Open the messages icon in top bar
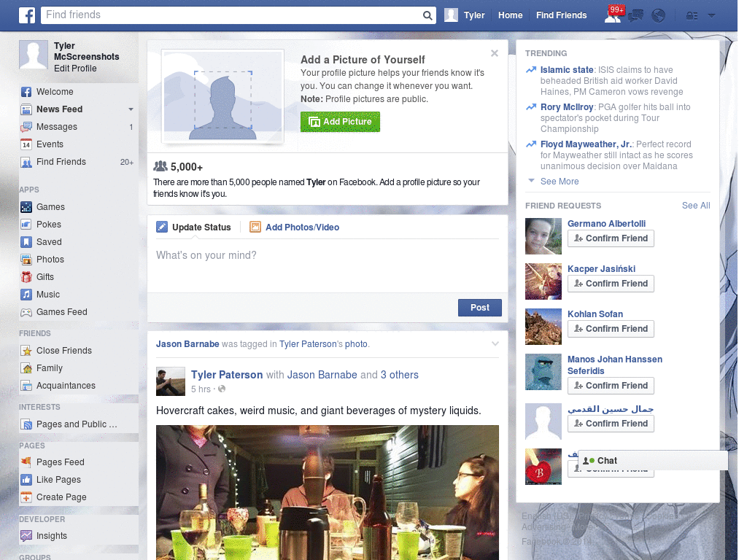Image resolution: width=747 pixels, height=560 pixels. [635, 16]
